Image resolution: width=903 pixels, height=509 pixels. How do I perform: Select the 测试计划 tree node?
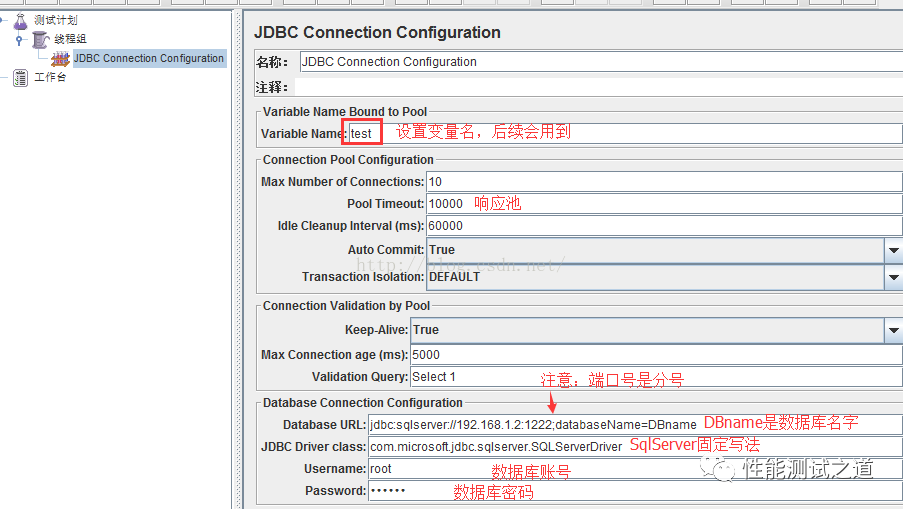[55, 20]
